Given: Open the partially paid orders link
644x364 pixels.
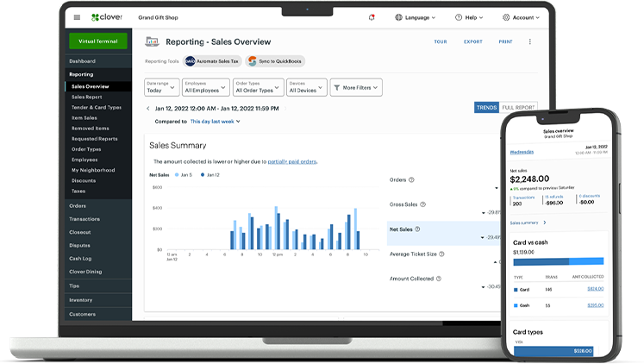Looking at the screenshot, I should click(x=292, y=161).
